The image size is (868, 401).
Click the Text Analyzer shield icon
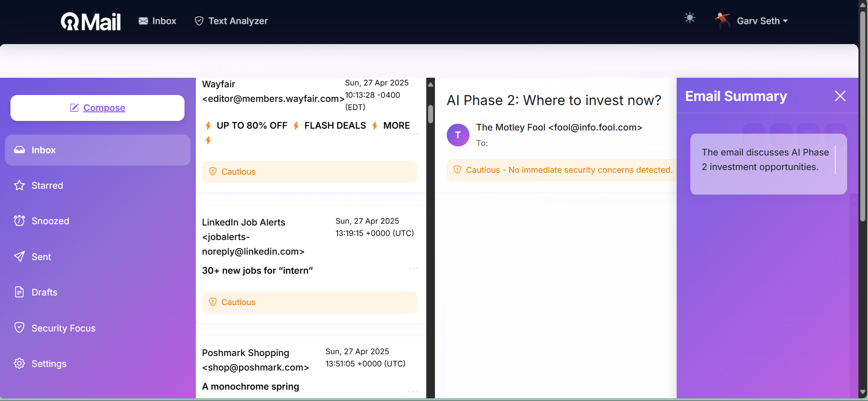point(199,21)
